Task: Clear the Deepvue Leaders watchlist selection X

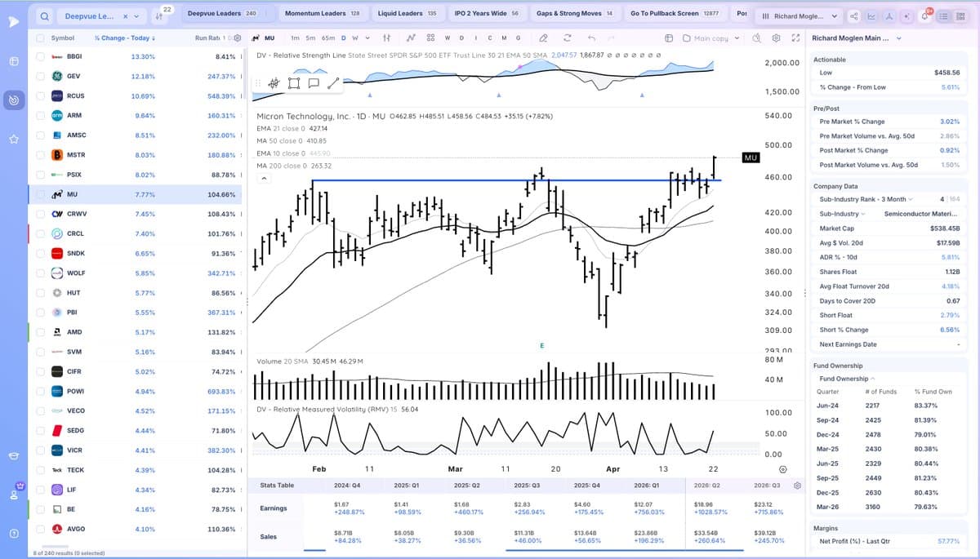Action: click(x=125, y=16)
